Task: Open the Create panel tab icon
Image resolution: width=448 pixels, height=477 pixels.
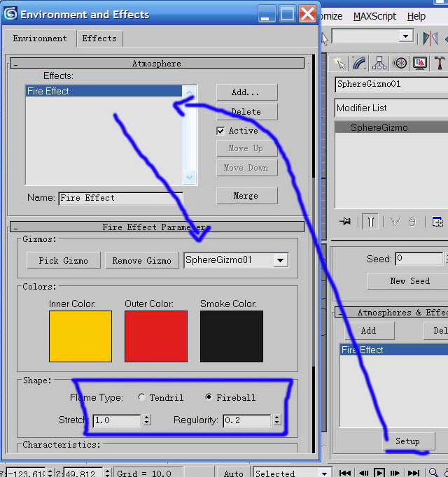Action: [x=339, y=63]
